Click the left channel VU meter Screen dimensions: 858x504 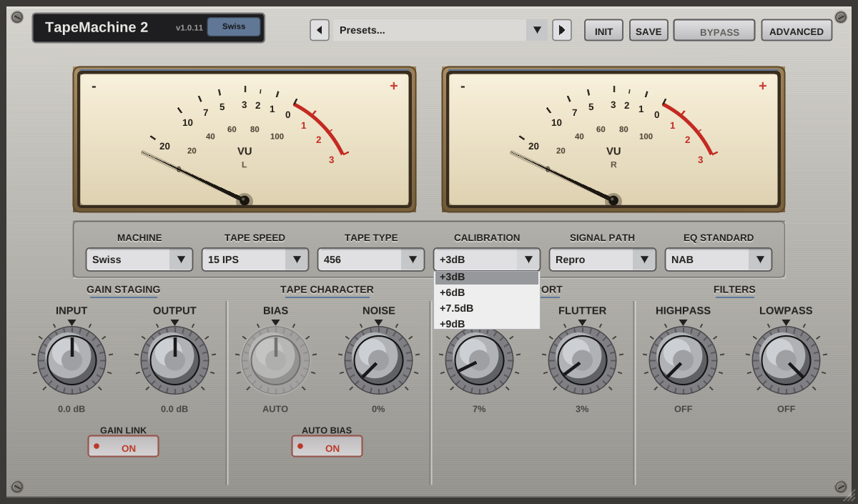coord(245,139)
